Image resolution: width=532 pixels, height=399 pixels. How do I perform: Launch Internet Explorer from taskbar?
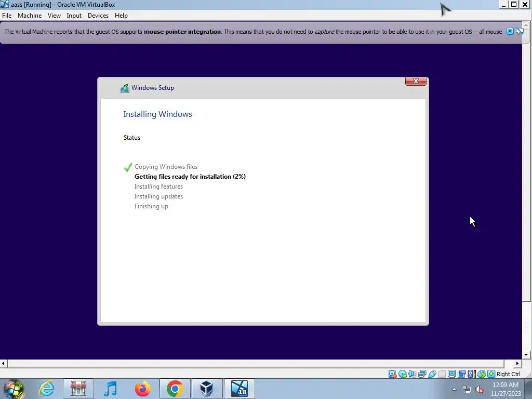pos(46,389)
